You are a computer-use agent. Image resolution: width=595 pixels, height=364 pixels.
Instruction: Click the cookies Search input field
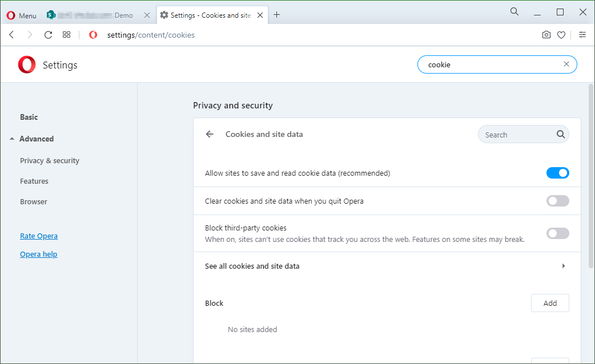coord(517,135)
